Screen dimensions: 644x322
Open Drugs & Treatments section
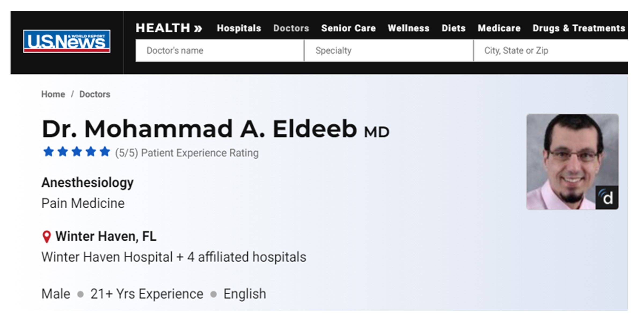tap(579, 28)
